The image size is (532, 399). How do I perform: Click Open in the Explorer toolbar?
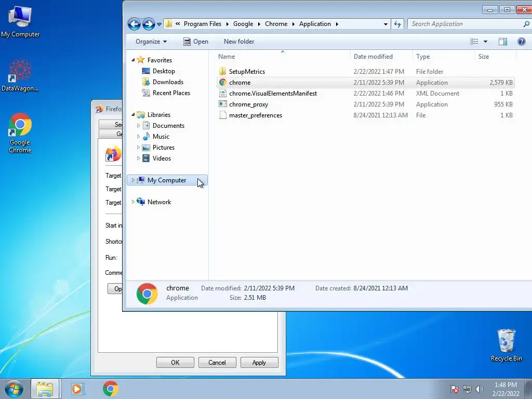coord(196,42)
